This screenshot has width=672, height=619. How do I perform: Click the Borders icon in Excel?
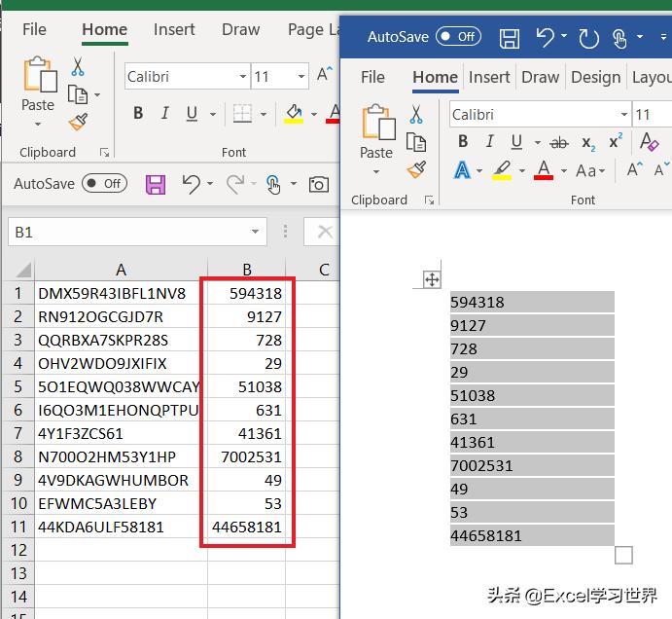[x=242, y=114]
